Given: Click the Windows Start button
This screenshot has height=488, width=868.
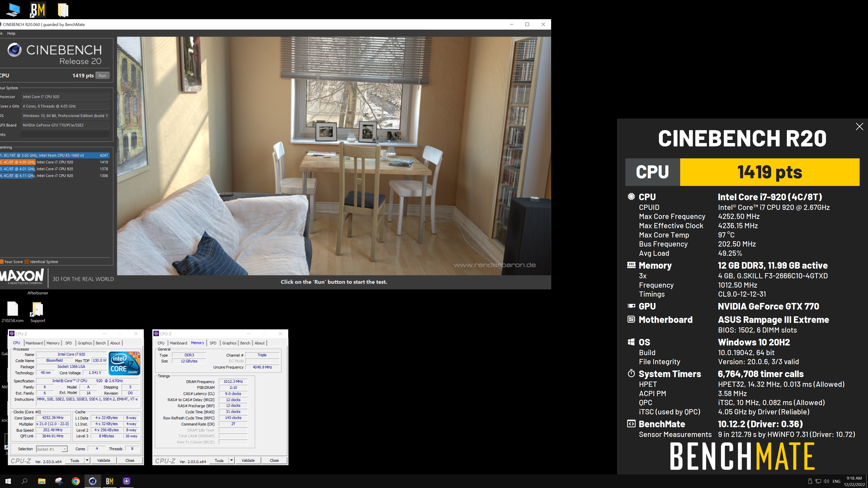Looking at the screenshot, I should (8, 481).
